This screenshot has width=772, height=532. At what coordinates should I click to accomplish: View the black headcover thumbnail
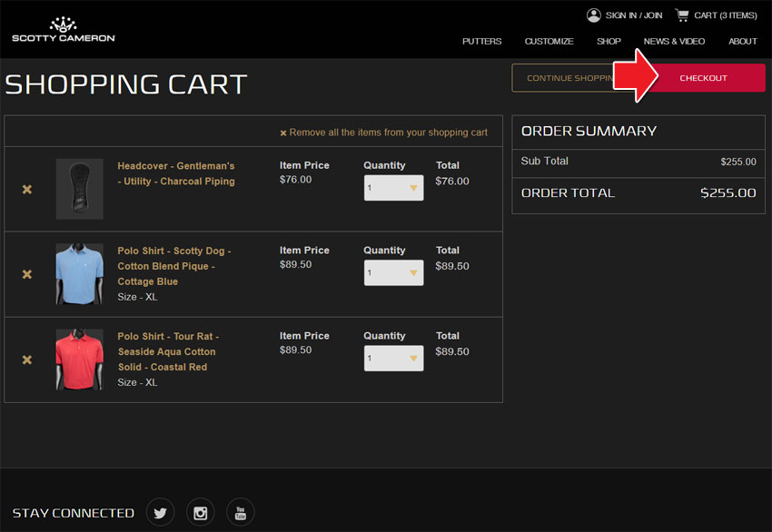click(80, 189)
